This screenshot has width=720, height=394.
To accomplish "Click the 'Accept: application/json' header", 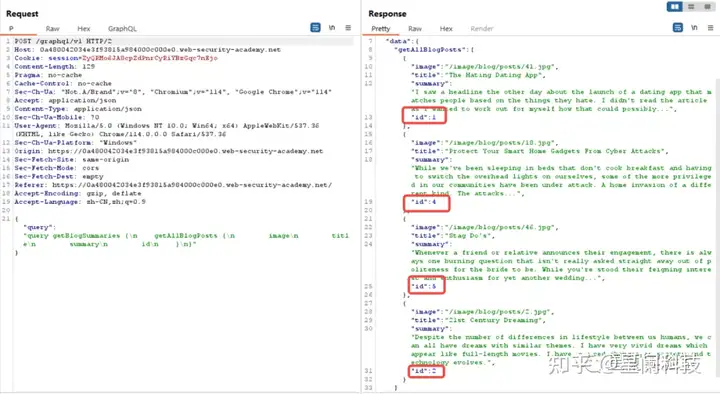I will pos(65,100).
